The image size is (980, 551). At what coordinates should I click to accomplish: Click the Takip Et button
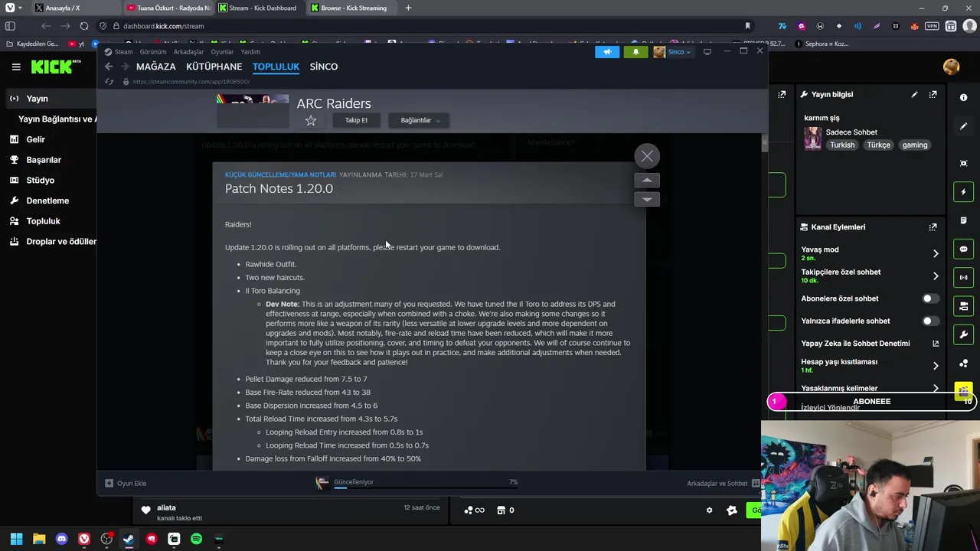click(356, 120)
